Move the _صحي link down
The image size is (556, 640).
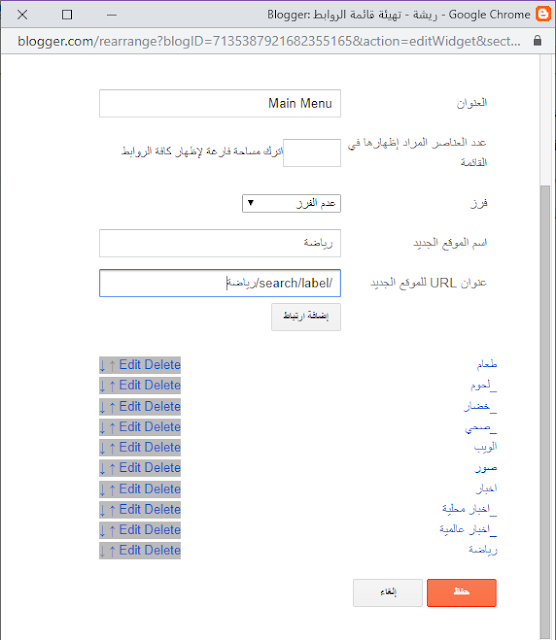click(102, 428)
